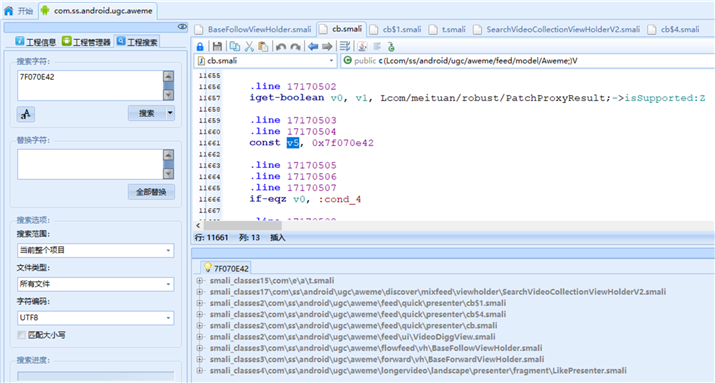This screenshot has height=383, width=715.
Task: Click the 全部替换 button
Action: pyautogui.click(x=151, y=192)
